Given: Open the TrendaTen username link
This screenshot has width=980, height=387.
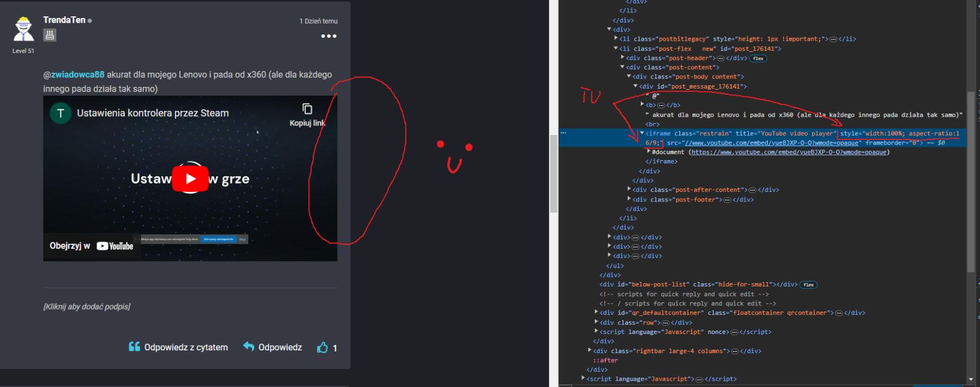Looking at the screenshot, I should tap(64, 20).
